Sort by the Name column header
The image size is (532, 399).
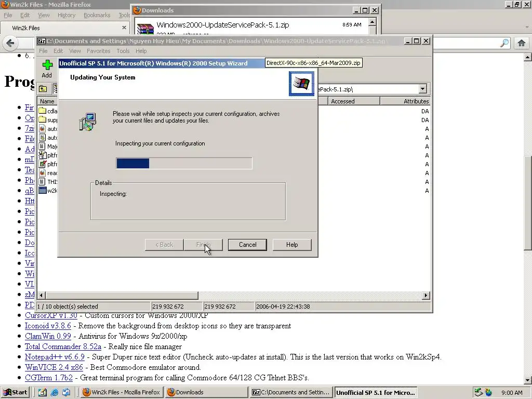[47, 101]
